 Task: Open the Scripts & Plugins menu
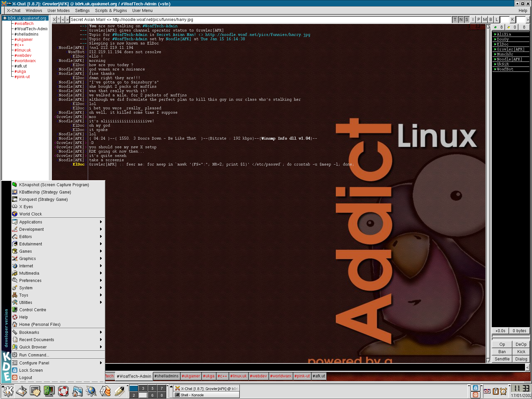coord(111,11)
